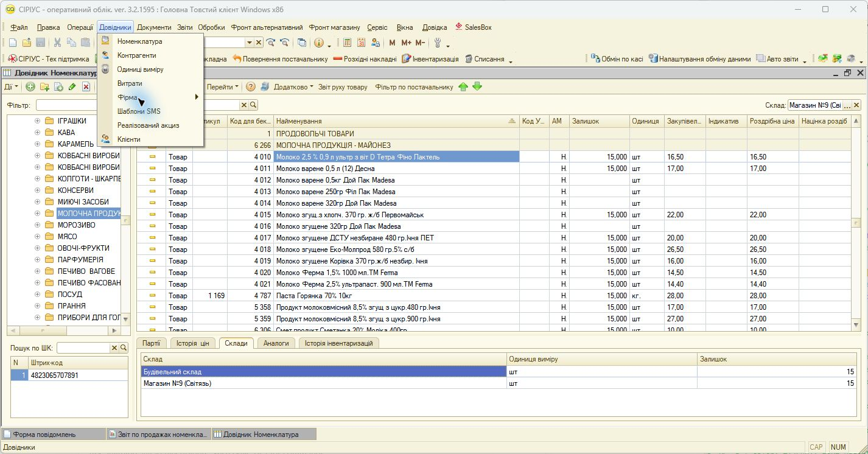
Task: Open the Авто звіти dropdown
Action: pyautogui.click(x=782, y=59)
